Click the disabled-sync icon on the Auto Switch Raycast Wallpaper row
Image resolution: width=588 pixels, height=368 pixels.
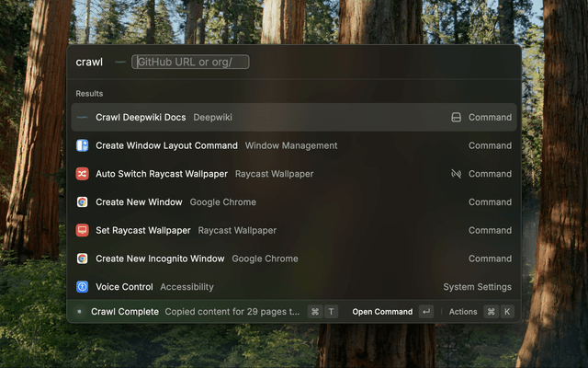456,174
